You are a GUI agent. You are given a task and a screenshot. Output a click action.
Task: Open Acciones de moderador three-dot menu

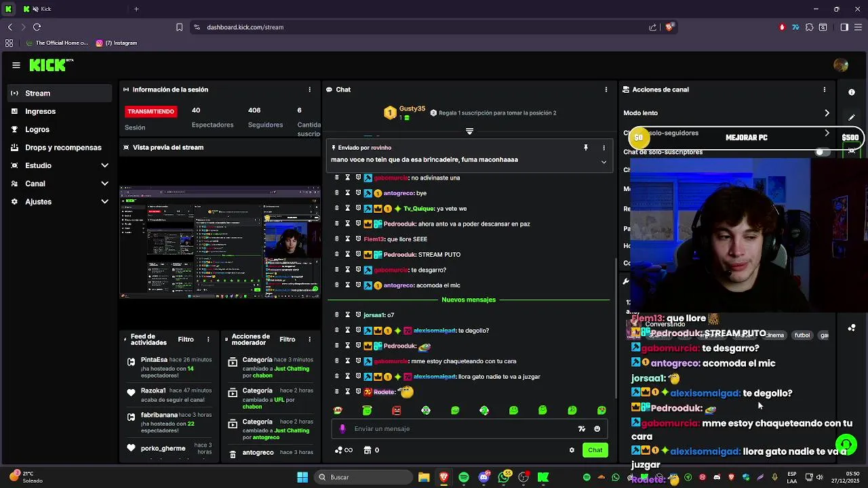[x=310, y=340]
